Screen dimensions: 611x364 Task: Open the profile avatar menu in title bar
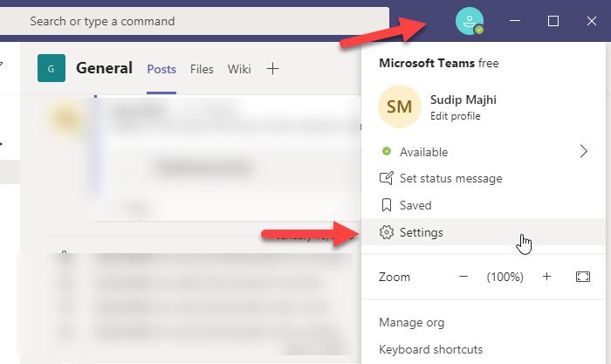click(x=470, y=21)
